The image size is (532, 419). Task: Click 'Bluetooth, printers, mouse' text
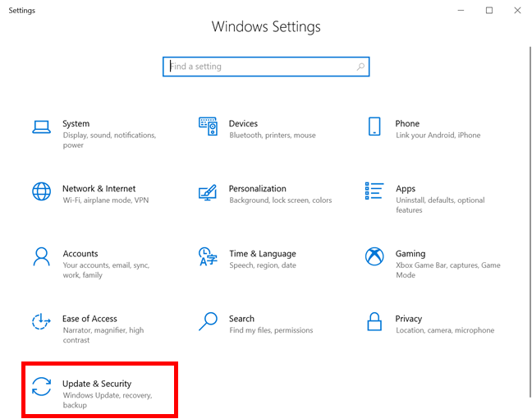[273, 136]
